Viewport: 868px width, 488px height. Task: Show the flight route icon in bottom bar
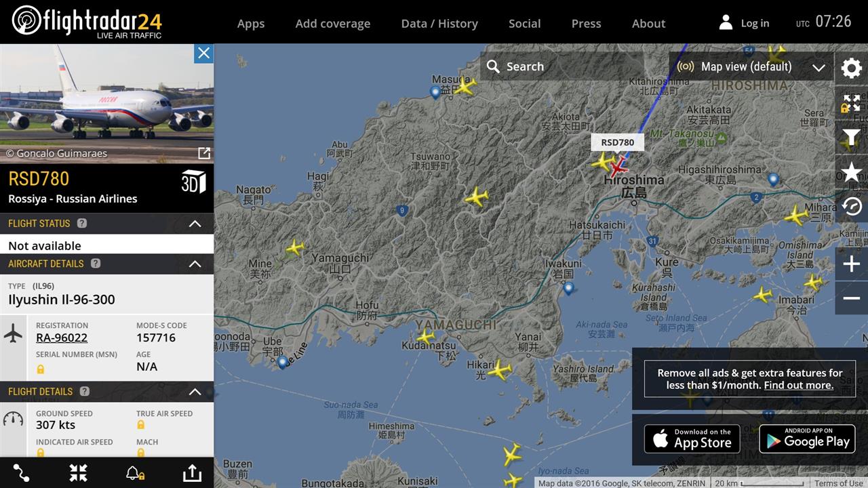(x=22, y=472)
